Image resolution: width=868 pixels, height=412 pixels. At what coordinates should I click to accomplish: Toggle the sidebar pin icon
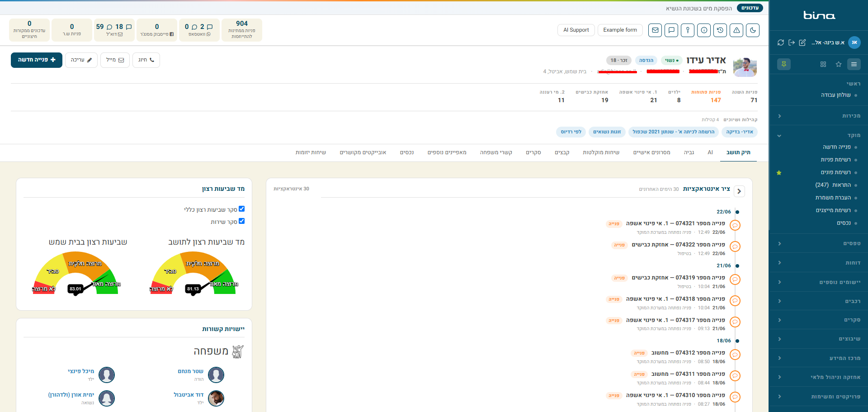click(x=784, y=64)
